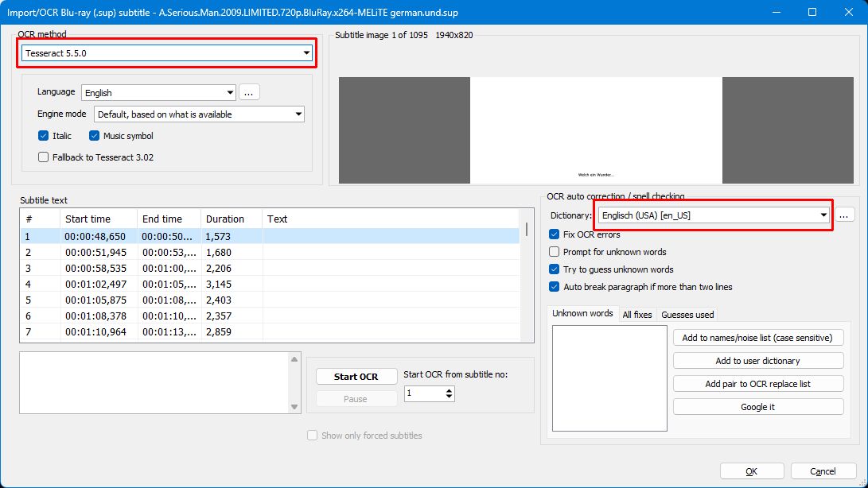This screenshot has height=488, width=868.
Task: Expand the Engine mode dropdown
Action: pos(199,114)
